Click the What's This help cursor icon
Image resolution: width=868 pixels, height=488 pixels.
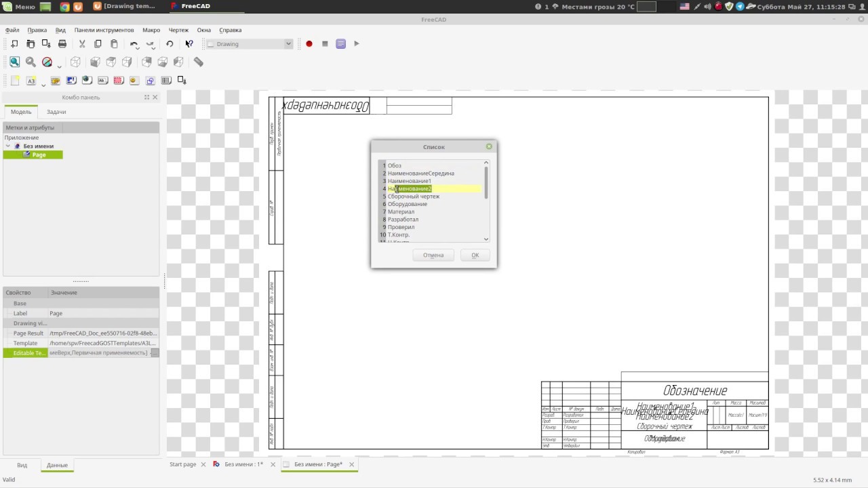189,43
